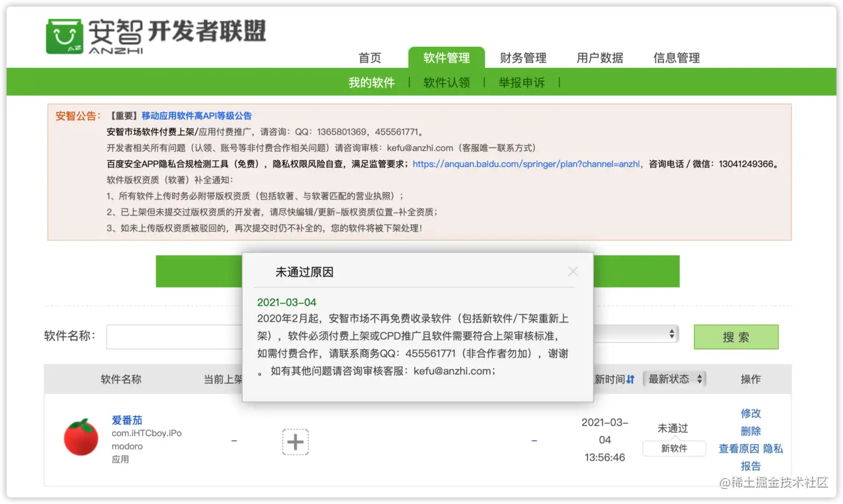Screen dimensions: 843x504
Task: Expand the 最新状态 dropdown
Action: (674, 379)
